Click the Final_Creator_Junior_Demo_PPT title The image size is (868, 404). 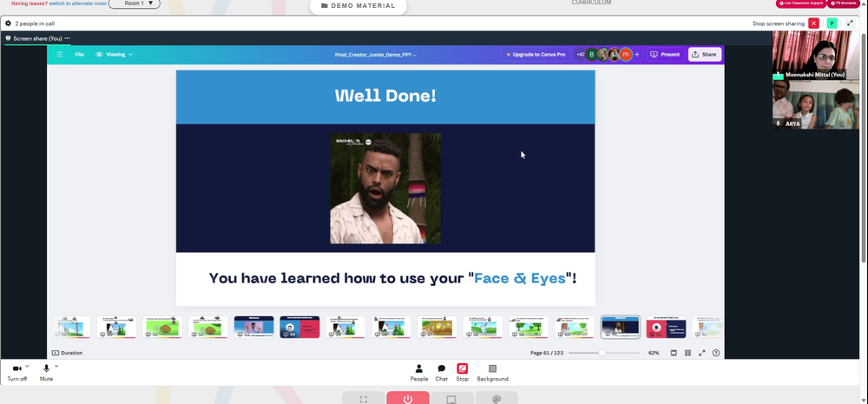[x=375, y=55]
